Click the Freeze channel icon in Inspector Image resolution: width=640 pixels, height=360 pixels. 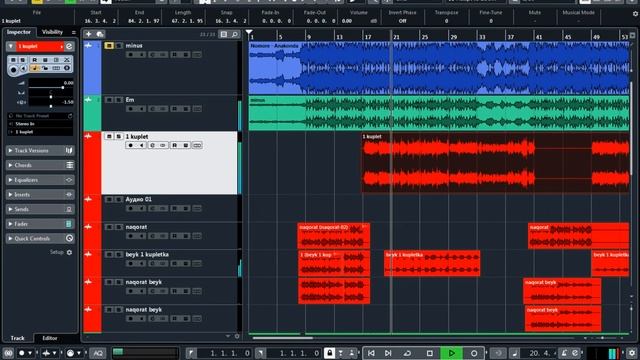coord(67,60)
